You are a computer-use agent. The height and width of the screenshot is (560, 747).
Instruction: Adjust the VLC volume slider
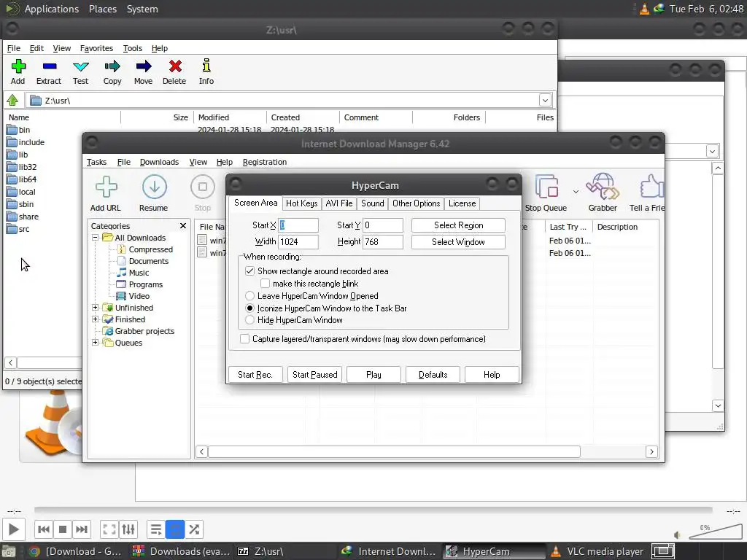[x=716, y=532]
